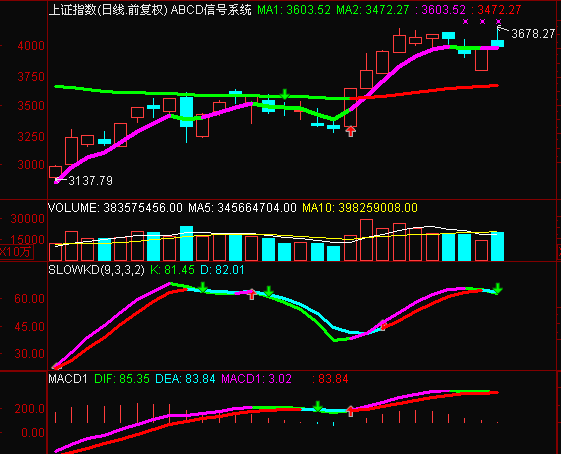Click the first of three magenta x markers
Screen dimensions: 561x454
pos(465,22)
